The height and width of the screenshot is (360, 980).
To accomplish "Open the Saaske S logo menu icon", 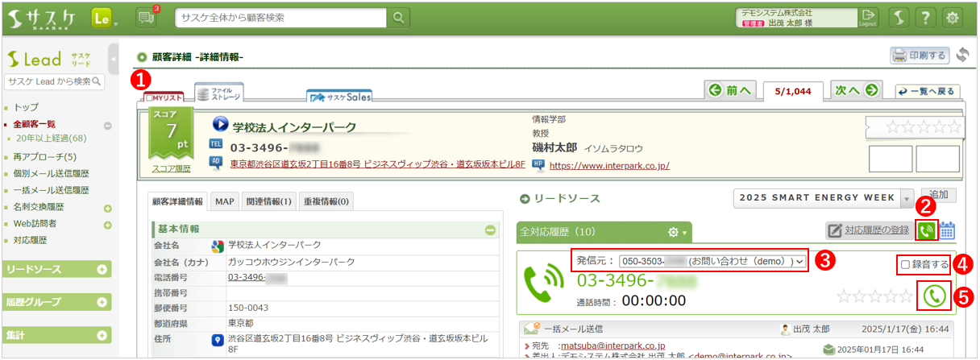I will pyautogui.click(x=901, y=18).
